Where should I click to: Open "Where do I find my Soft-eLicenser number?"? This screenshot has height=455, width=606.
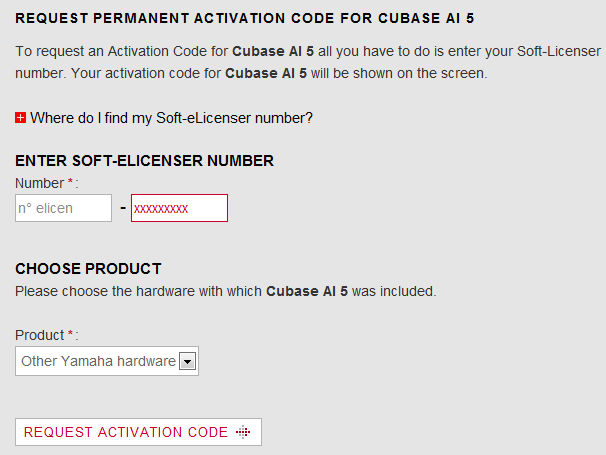pyautogui.click(x=171, y=118)
